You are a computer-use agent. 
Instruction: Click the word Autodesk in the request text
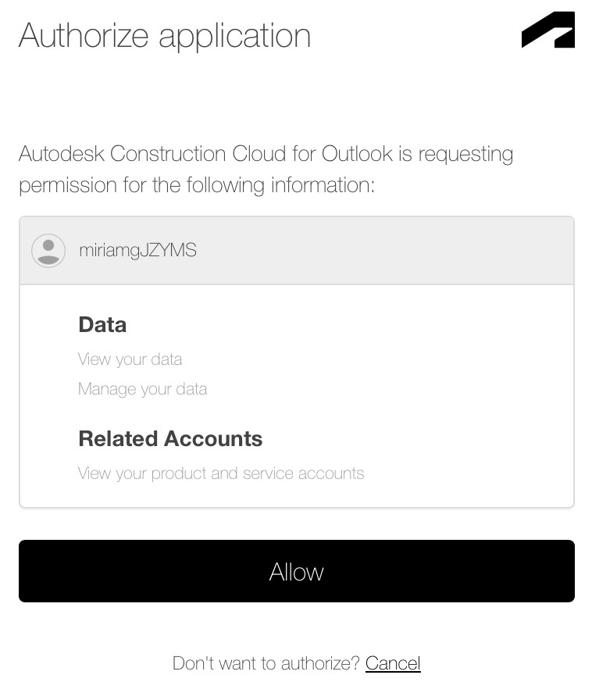(61, 154)
